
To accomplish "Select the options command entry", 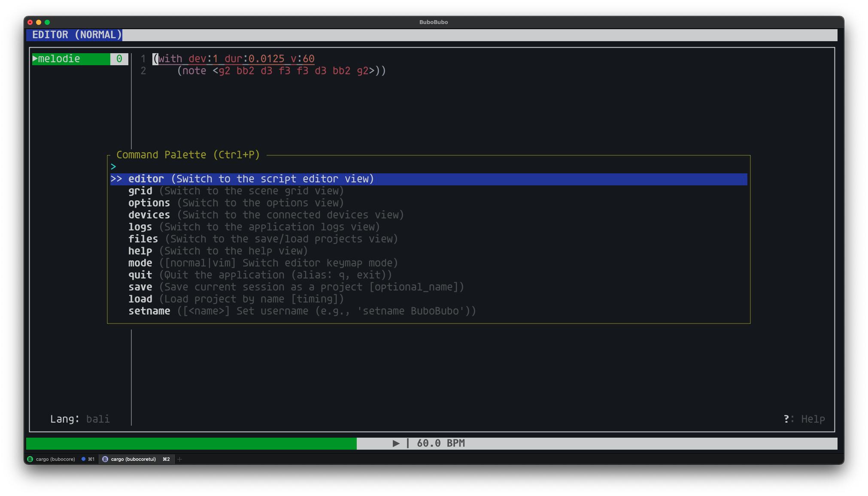I will coord(149,203).
